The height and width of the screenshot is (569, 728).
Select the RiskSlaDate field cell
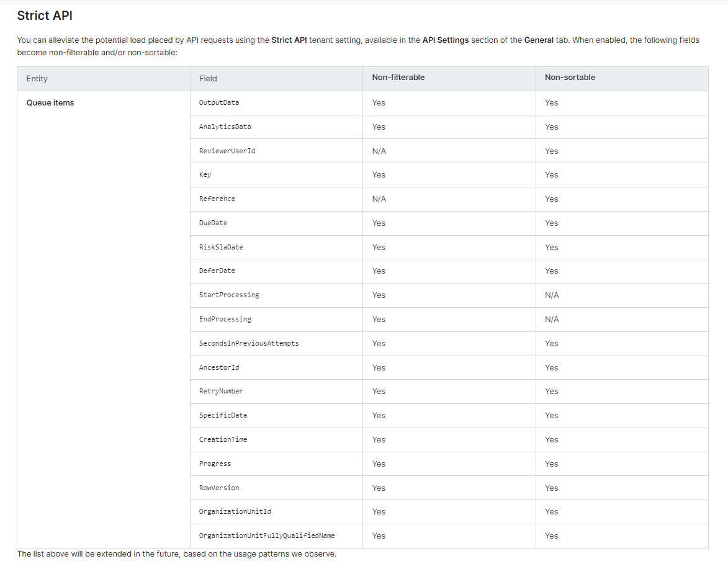[x=220, y=247]
